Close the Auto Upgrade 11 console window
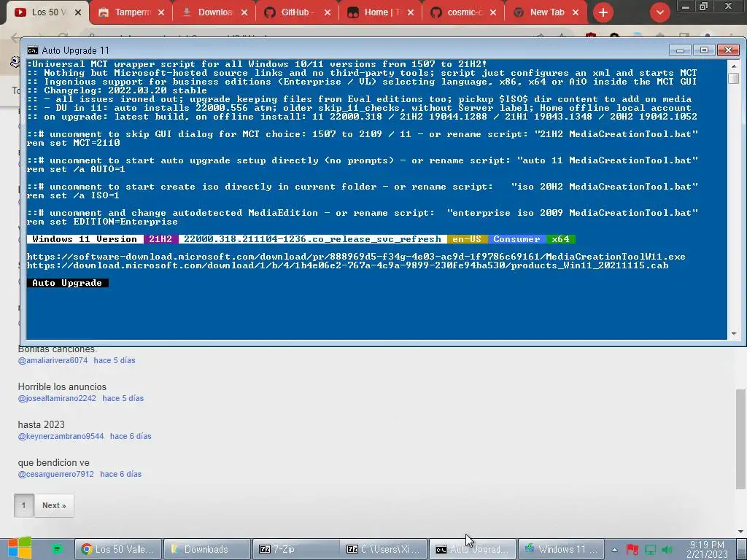This screenshot has height=560, width=747. 729,50
